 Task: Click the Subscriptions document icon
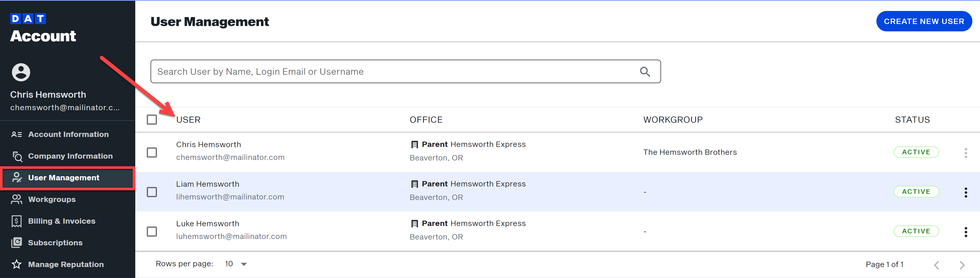coord(17,242)
